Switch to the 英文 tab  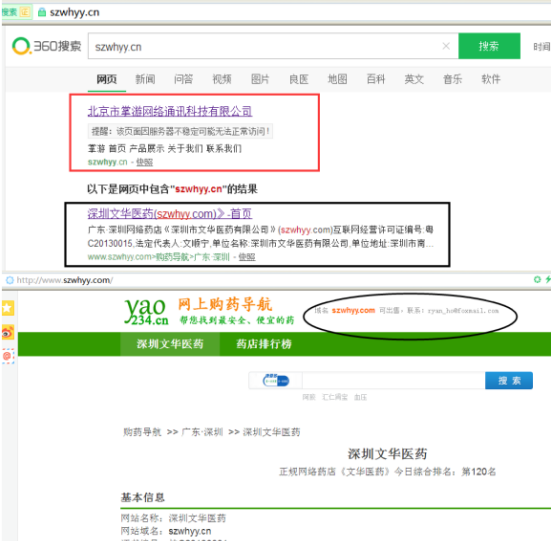[414, 79]
